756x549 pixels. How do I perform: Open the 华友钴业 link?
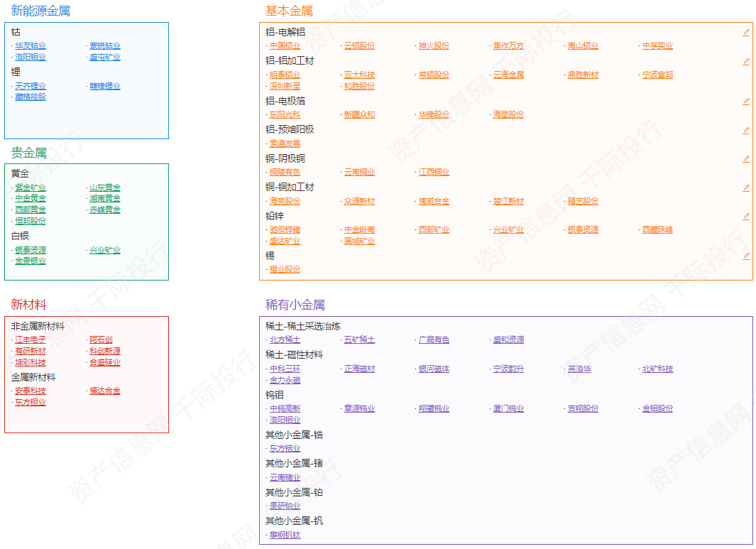pos(31,46)
